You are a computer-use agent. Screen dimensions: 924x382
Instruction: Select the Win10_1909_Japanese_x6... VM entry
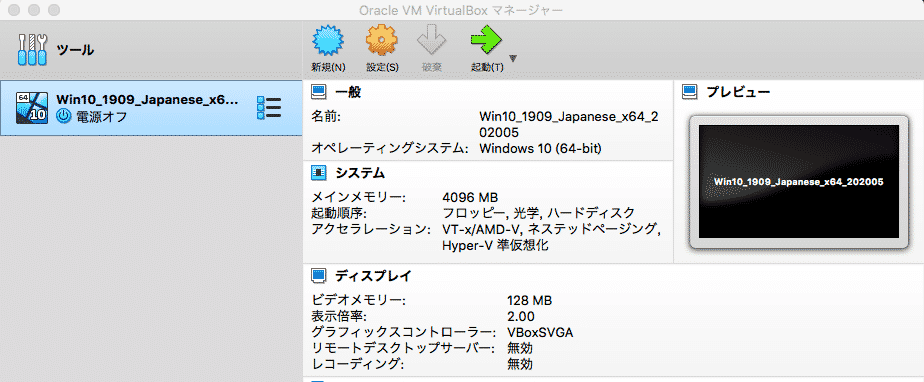[151, 108]
